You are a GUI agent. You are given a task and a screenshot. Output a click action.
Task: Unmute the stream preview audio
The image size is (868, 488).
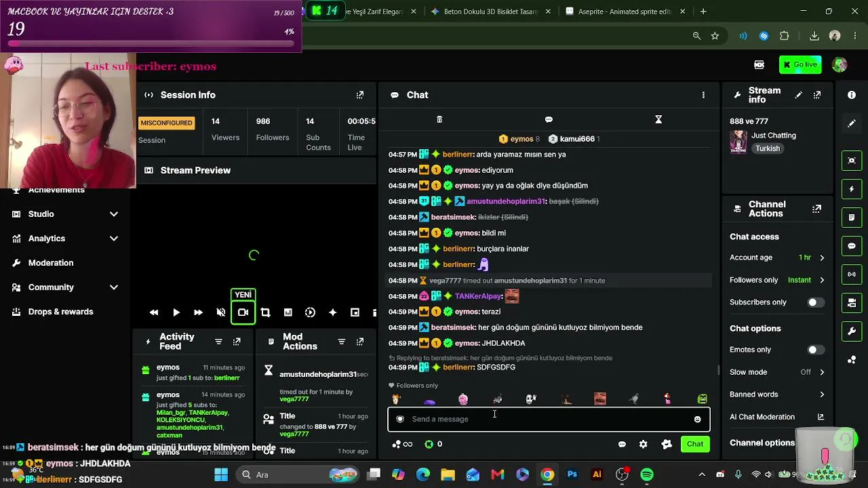click(220, 312)
